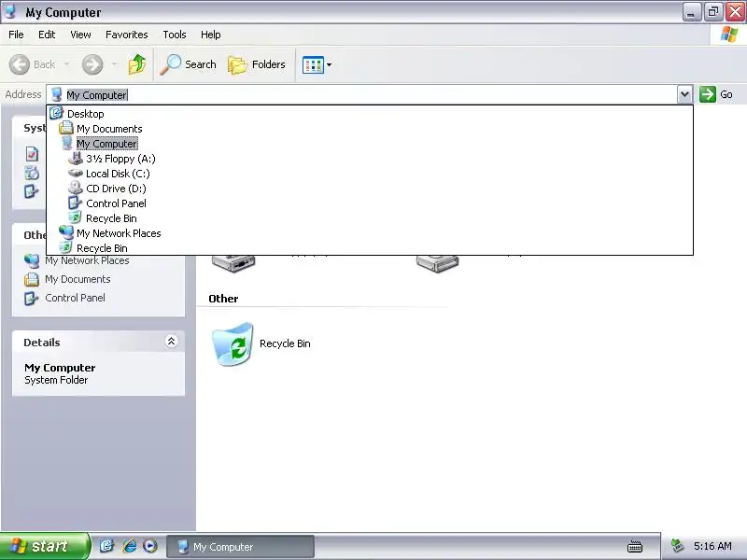Click the Forward navigation arrow icon

[x=92, y=64]
